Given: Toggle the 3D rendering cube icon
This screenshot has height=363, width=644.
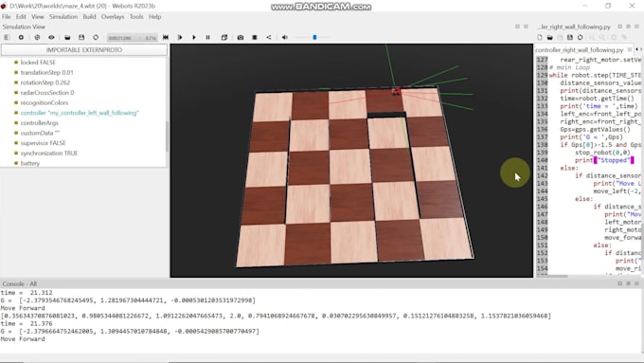Looking at the screenshot, I should click(224, 37).
